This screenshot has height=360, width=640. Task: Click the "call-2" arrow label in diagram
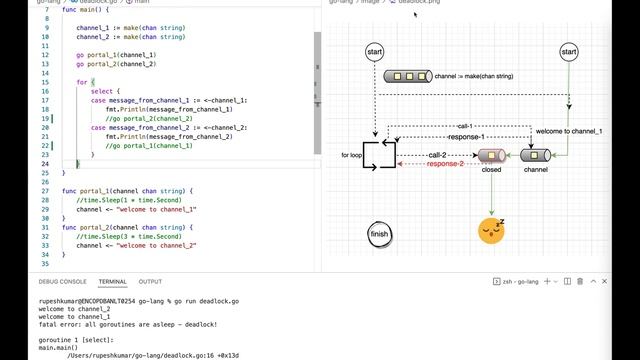coord(437,155)
